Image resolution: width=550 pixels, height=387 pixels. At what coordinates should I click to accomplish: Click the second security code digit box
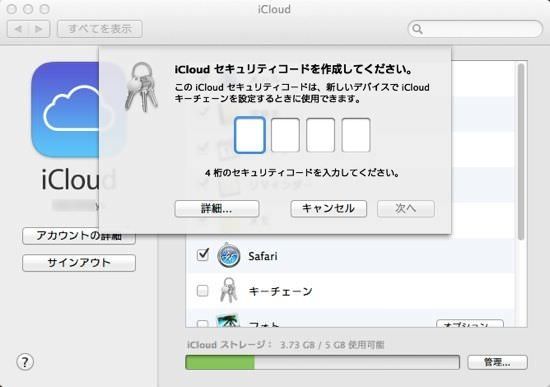click(285, 135)
